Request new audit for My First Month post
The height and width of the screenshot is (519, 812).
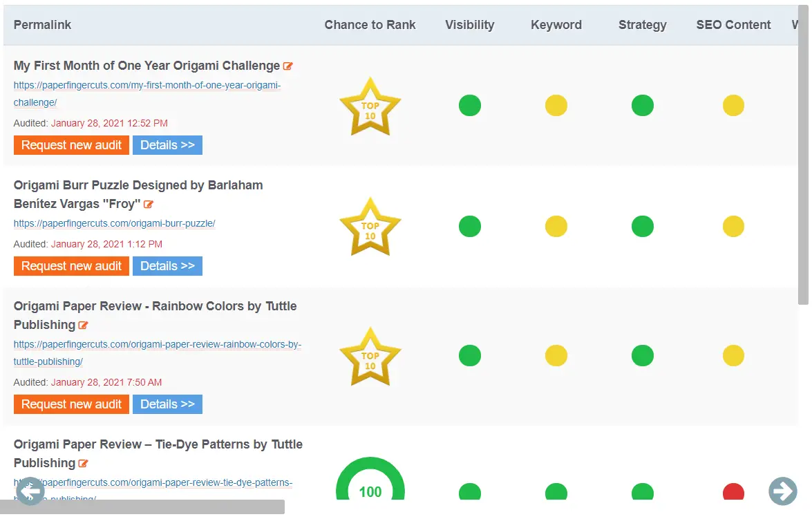pos(71,145)
